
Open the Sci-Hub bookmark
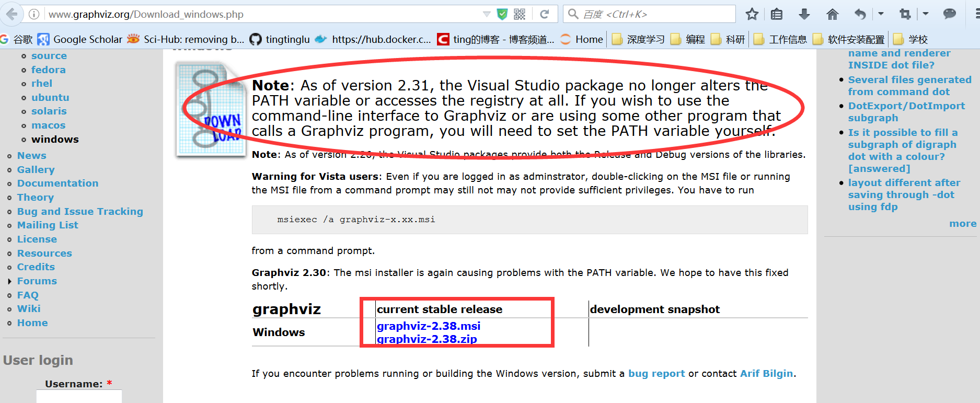coord(186,39)
